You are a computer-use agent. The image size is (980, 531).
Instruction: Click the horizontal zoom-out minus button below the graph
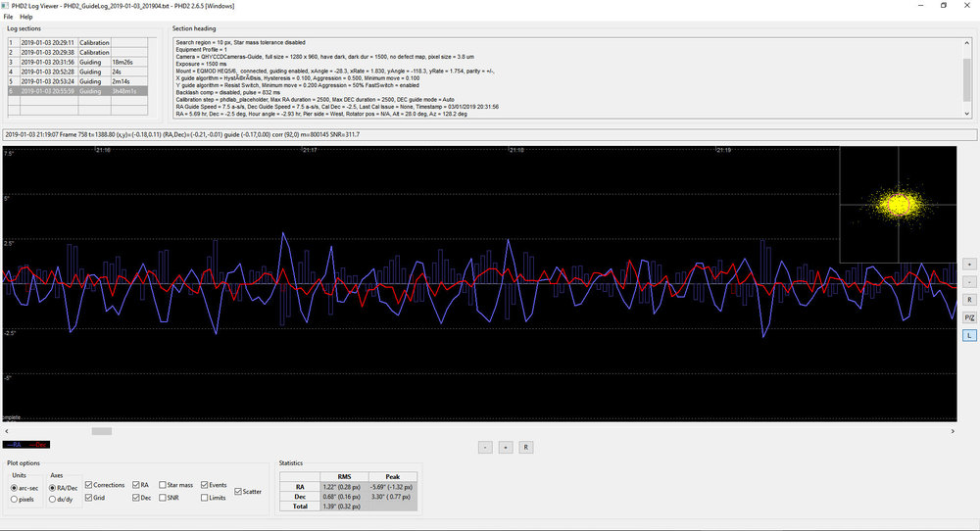[x=486, y=448]
